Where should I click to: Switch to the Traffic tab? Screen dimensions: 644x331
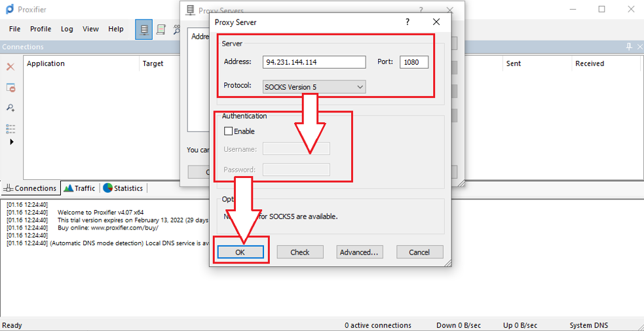[x=80, y=188]
